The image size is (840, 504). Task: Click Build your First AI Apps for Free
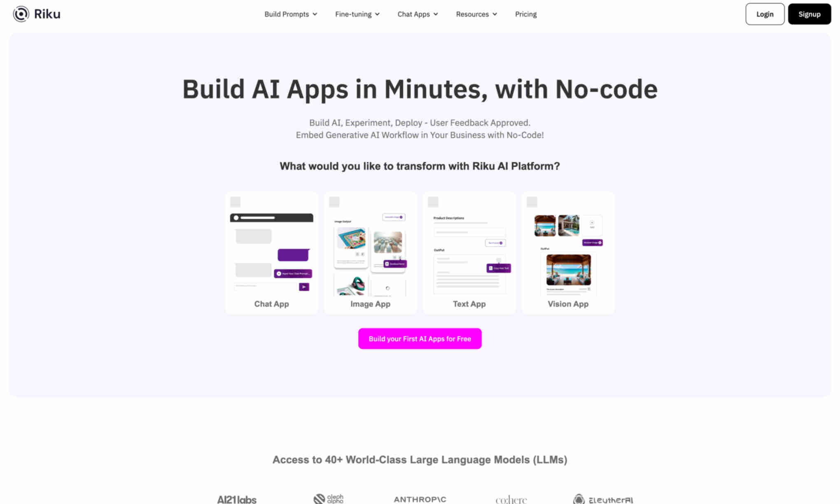420,338
